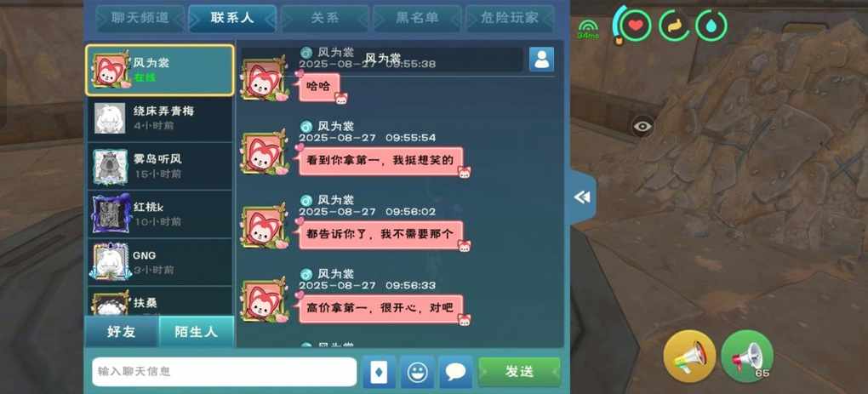Open conversation with 红桃k
Image resolution: width=868 pixels, height=394 pixels.
click(x=160, y=214)
